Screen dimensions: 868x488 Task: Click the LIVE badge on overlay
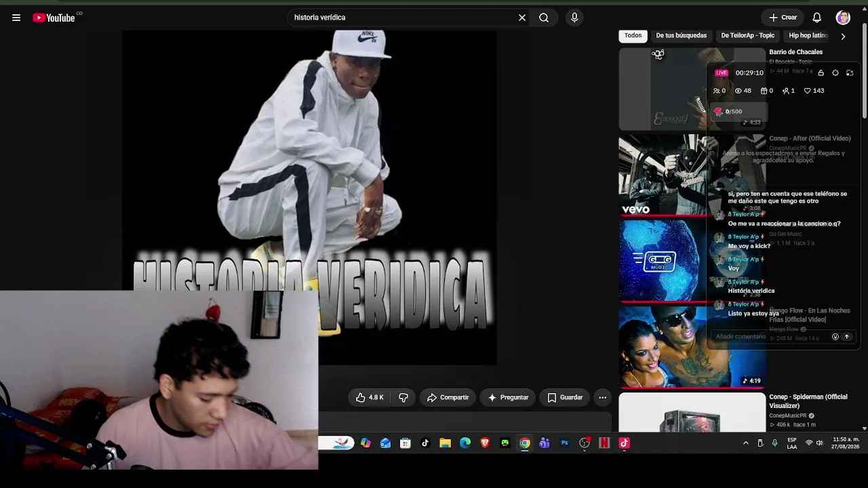tap(722, 73)
